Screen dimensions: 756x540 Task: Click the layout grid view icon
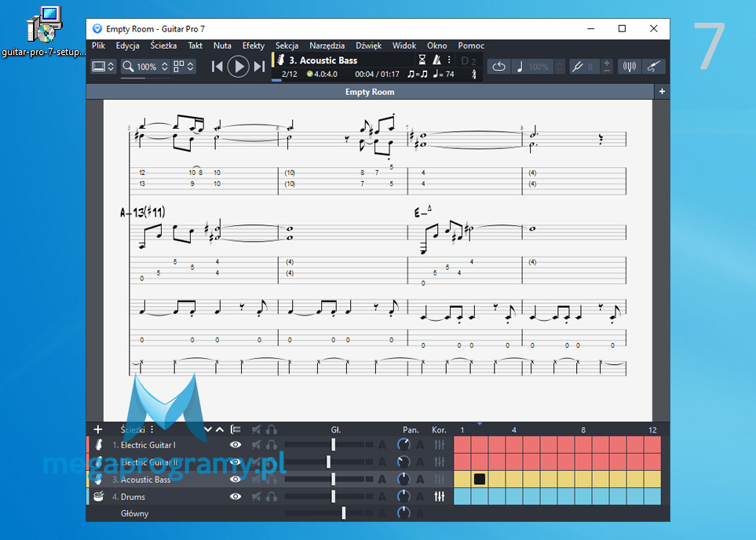[178, 67]
